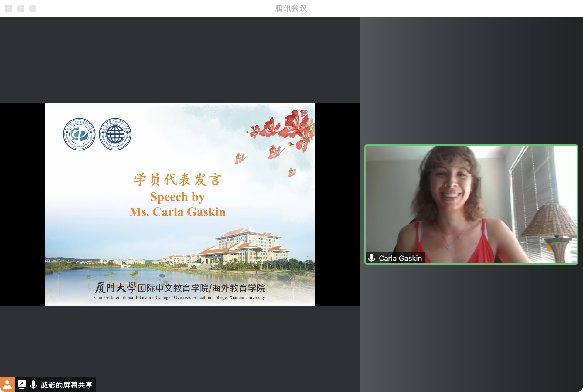The height and width of the screenshot is (392, 583).
Task: Click the 学员代表发言 heading on slide
Action: 178,179
